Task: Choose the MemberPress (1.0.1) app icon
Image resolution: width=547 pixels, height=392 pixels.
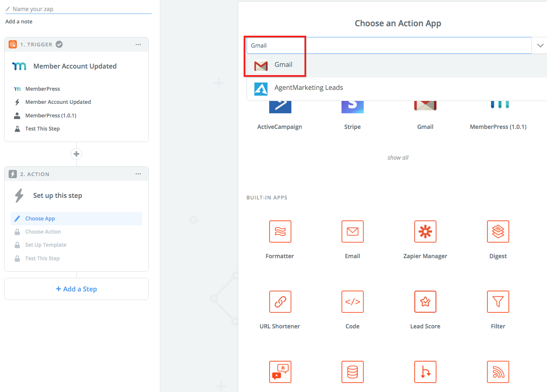Action: [x=499, y=105]
